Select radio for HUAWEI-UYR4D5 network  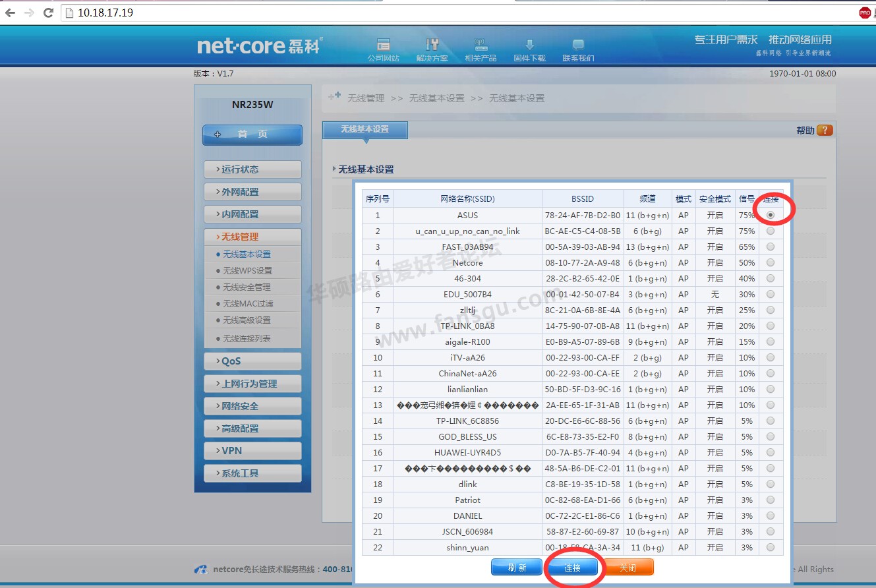pos(771,452)
